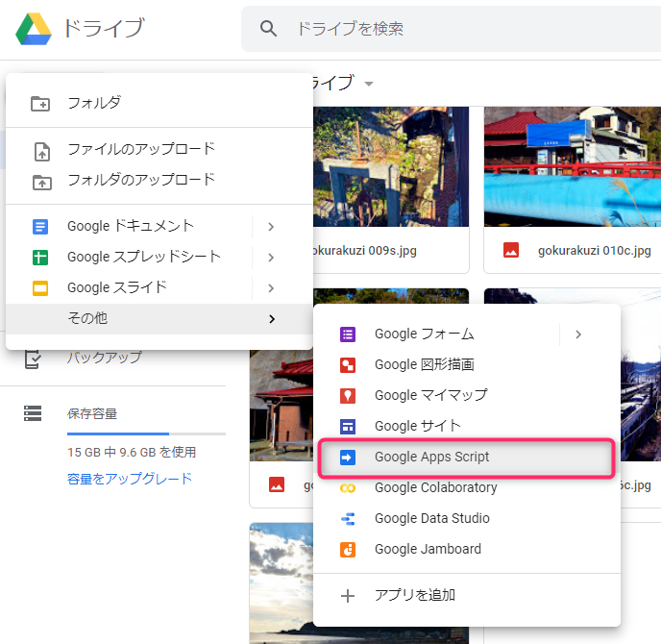Viewport: 661px width, 644px height.
Task: Click the search magnifier icon
Action: (x=268, y=29)
